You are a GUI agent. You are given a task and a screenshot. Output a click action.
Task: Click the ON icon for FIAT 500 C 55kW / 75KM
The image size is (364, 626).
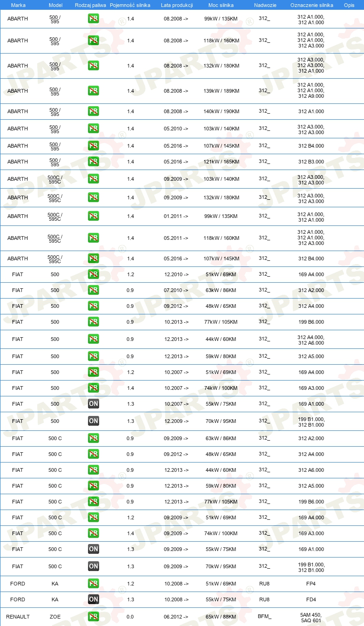click(94, 549)
